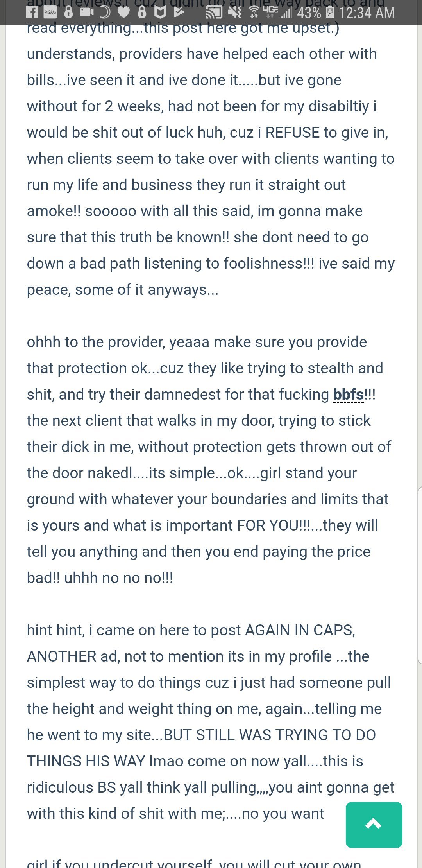Viewport: 422px width, 868px height.
Task: Tap the screen cast icon
Action: click(214, 13)
